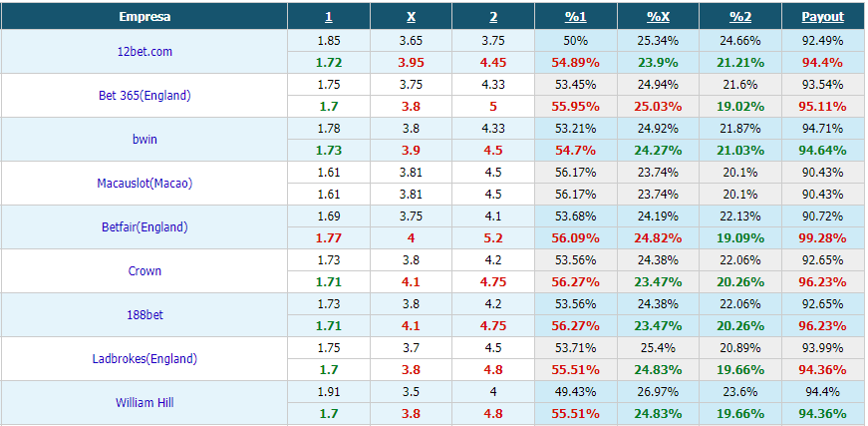Sort by the %1 column header

[575, 17]
